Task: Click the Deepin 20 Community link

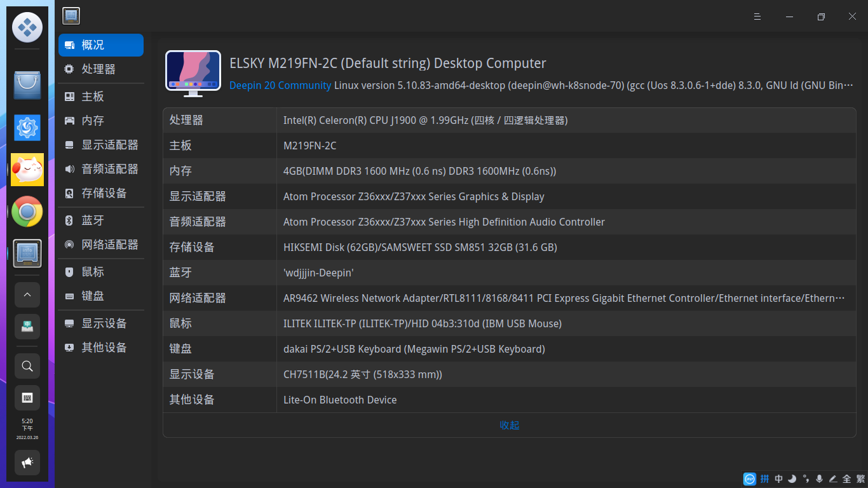Action: pyautogui.click(x=280, y=85)
